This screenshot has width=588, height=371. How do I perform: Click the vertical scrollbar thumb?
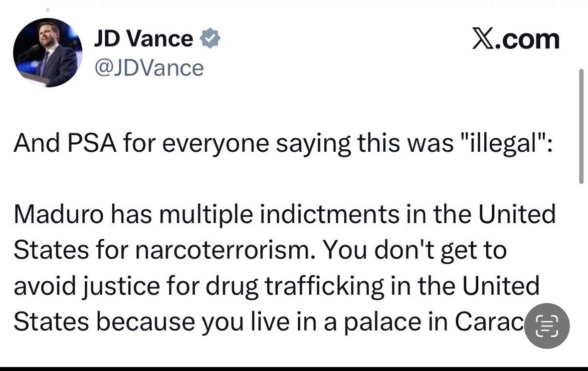tap(581, 126)
